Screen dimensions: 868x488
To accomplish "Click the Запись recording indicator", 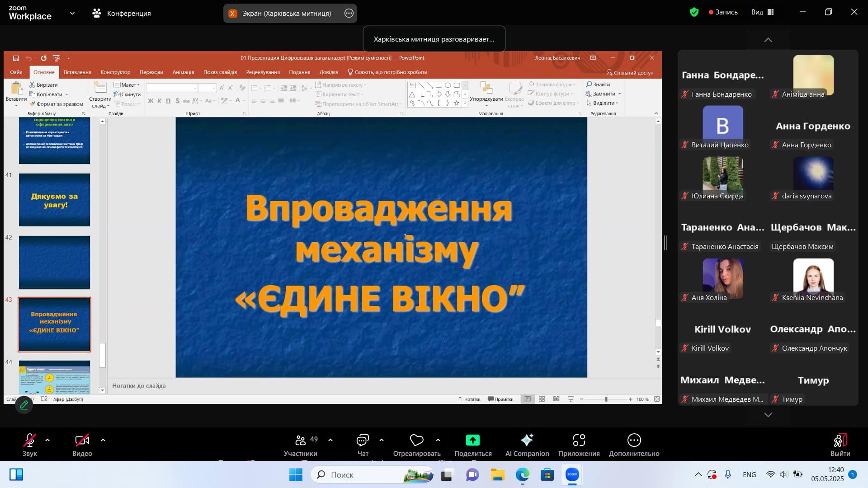I will (723, 12).
